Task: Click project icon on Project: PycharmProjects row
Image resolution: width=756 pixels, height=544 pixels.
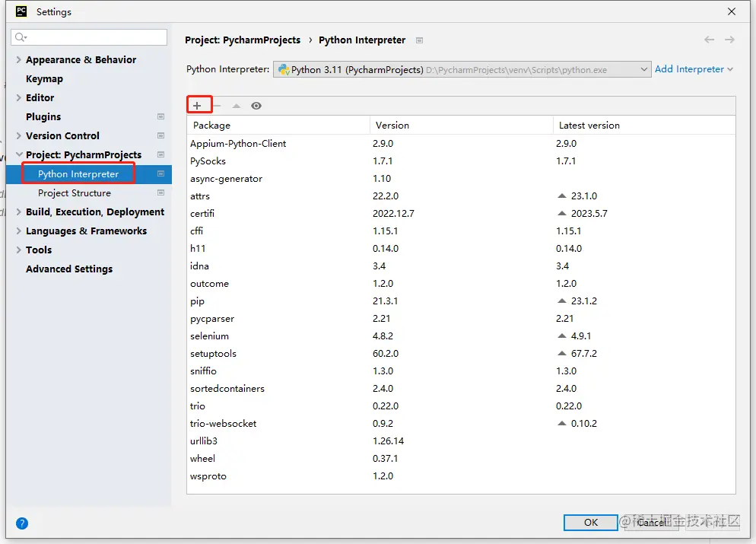Action: pos(161,154)
